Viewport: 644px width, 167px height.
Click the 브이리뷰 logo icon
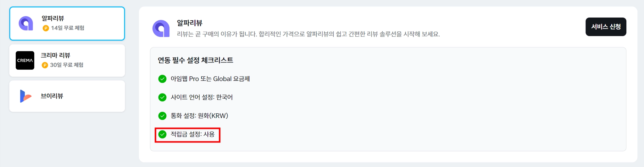tap(25, 96)
